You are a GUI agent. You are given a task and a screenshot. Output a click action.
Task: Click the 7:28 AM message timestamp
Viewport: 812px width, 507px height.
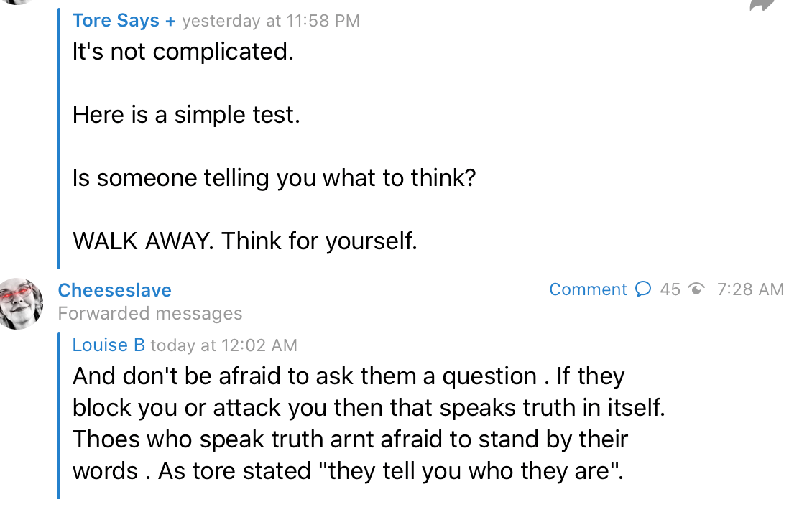[x=750, y=289]
